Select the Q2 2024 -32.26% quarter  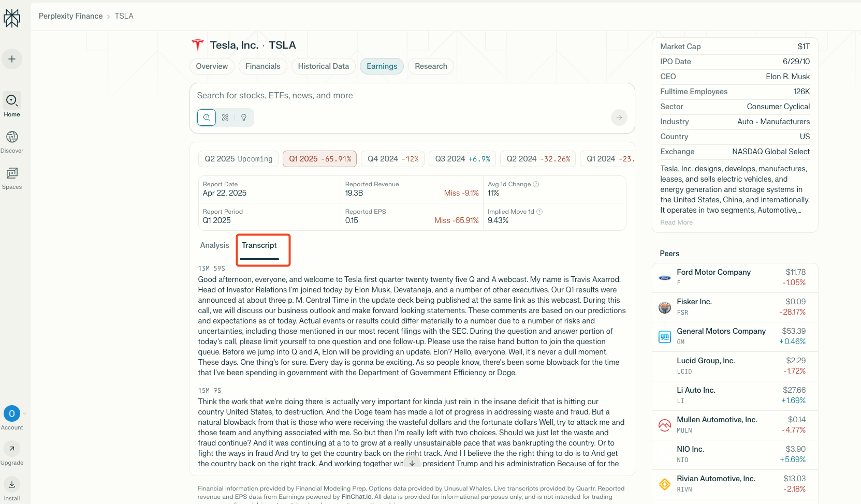(x=538, y=159)
